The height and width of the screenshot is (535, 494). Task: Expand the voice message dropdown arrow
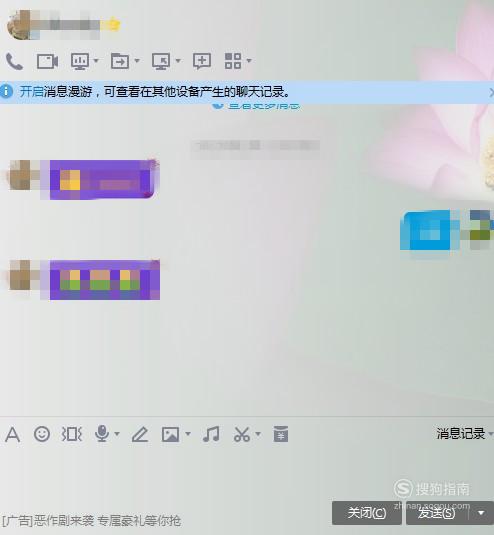coord(117,434)
